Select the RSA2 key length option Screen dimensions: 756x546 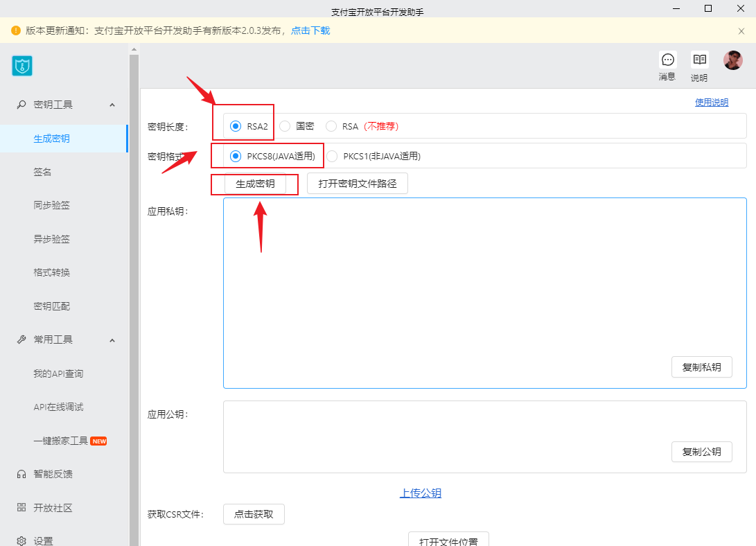236,126
